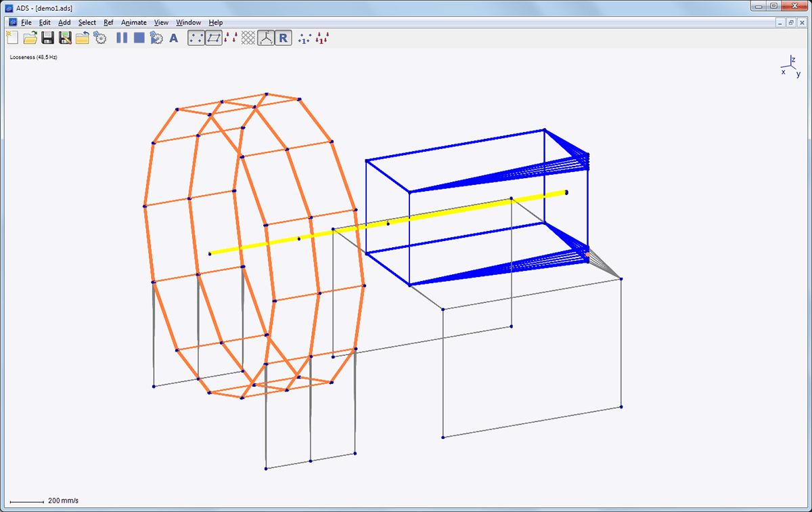Save the current demo1 project
Image resolution: width=812 pixels, height=512 pixels.
47,38
